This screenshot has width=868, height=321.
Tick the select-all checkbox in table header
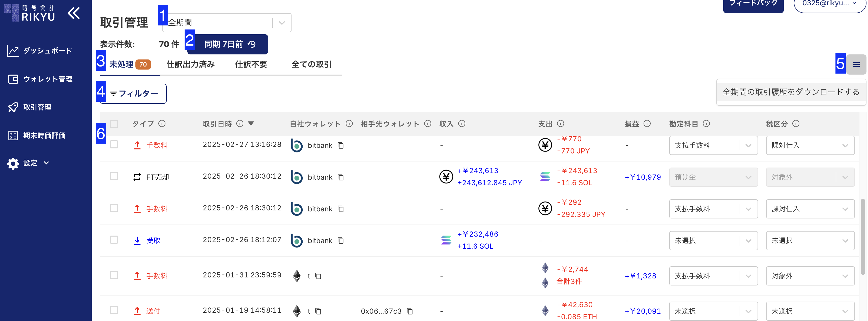114,124
